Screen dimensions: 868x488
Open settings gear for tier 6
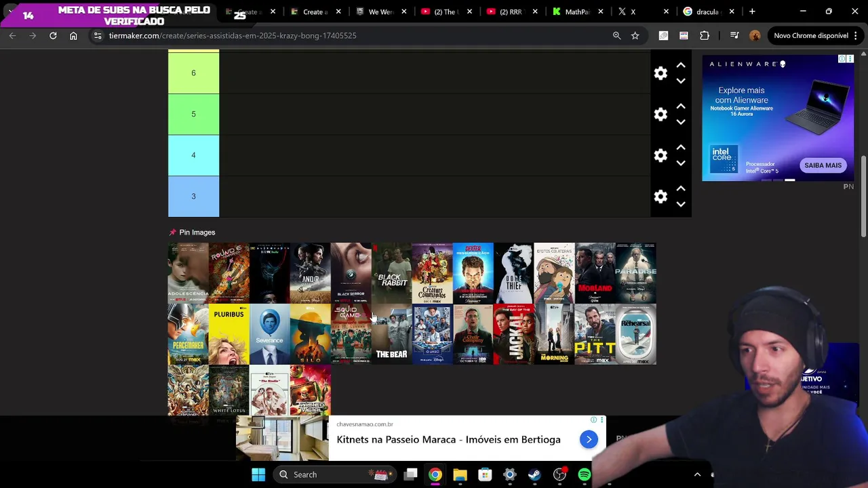pos(660,73)
